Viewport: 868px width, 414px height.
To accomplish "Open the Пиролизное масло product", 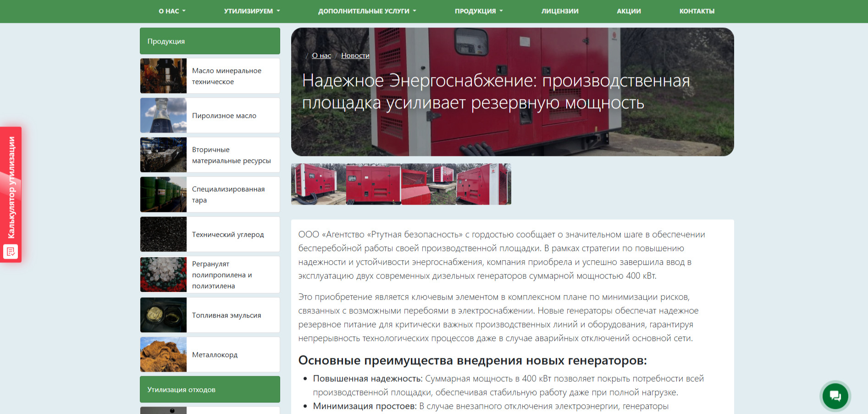I will point(210,115).
